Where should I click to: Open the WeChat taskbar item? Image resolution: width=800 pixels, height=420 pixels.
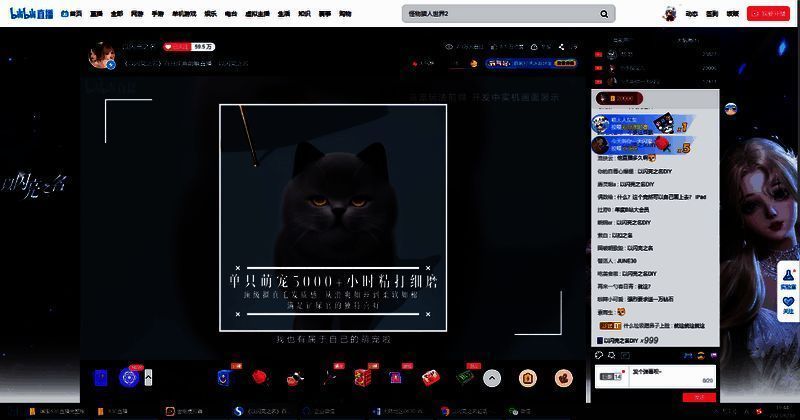(x=520, y=411)
